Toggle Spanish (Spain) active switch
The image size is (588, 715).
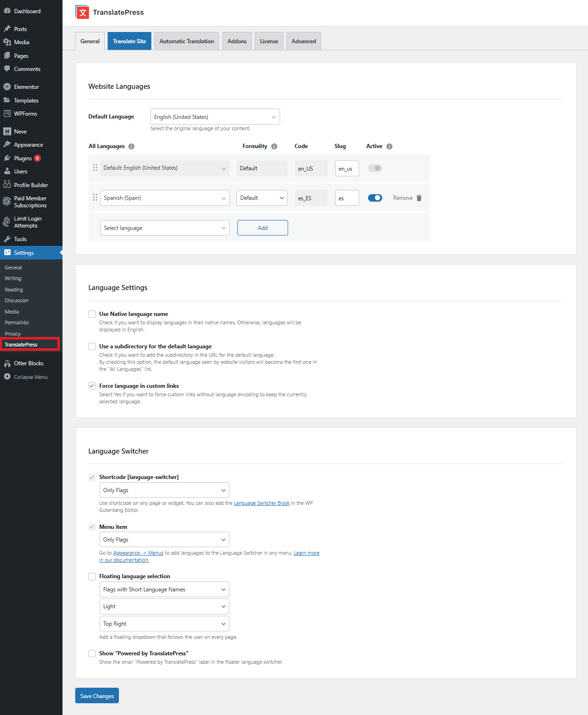pyautogui.click(x=375, y=198)
